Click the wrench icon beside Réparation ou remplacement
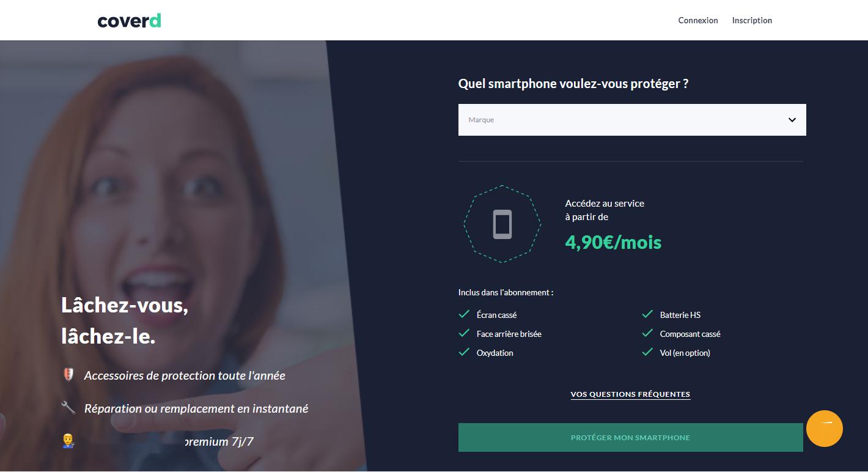The image size is (868, 472). tap(68, 407)
